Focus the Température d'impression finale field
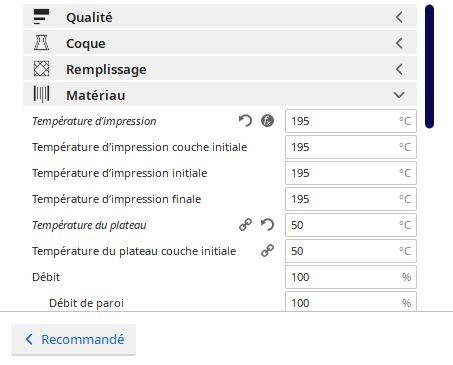The width and height of the screenshot is (453, 365). click(351, 199)
